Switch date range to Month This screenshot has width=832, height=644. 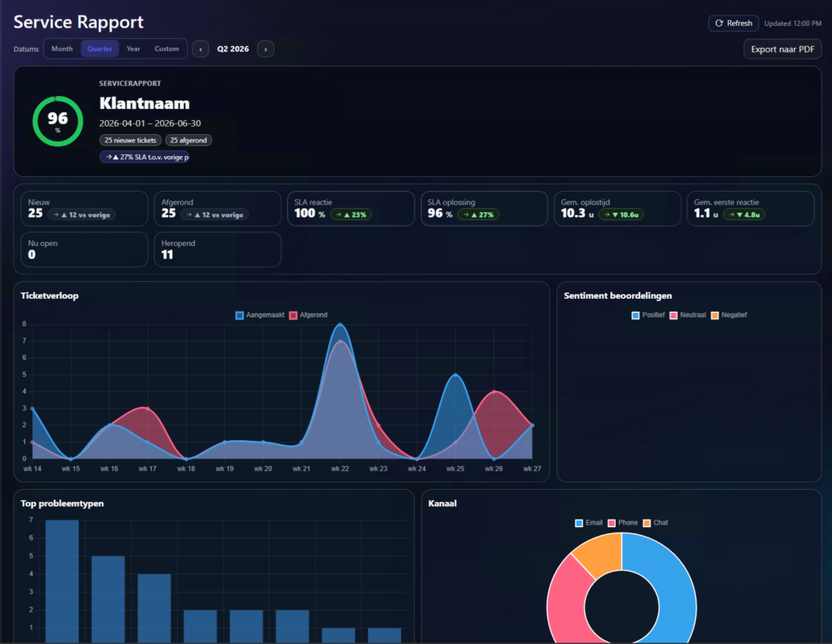62,49
